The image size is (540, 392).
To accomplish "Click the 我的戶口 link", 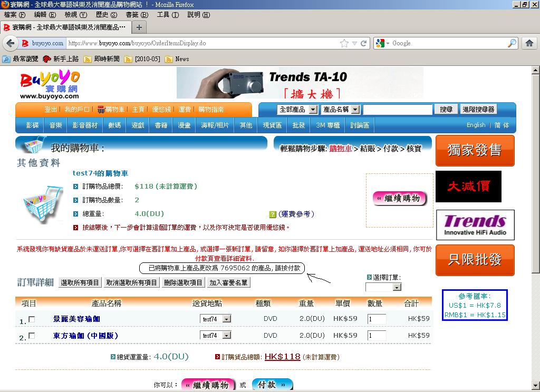I will (x=77, y=110).
